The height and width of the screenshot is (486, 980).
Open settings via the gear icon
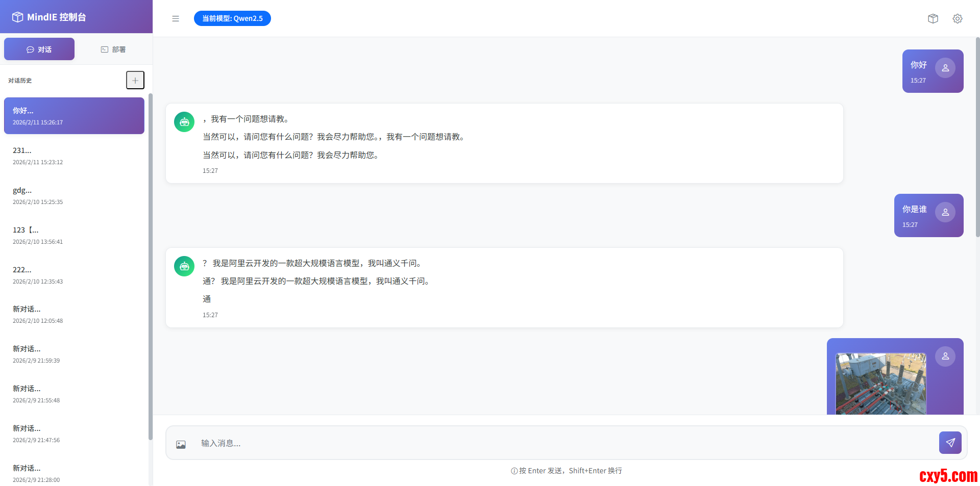pyautogui.click(x=958, y=19)
